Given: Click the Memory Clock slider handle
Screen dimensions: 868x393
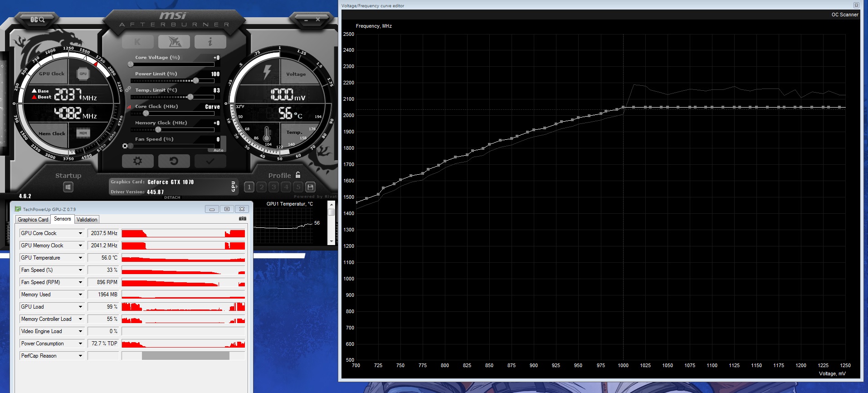Looking at the screenshot, I should (x=158, y=129).
